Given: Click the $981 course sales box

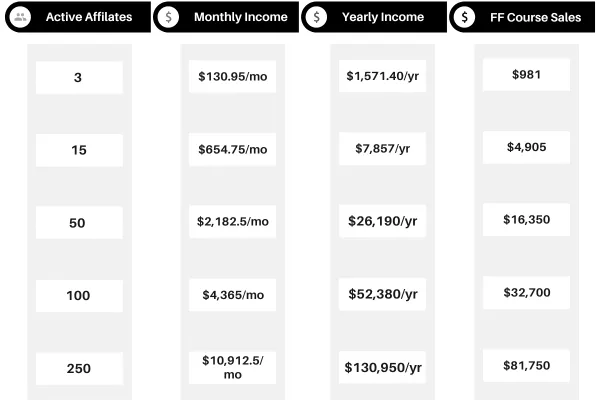Looking at the screenshot, I should point(525,75).
